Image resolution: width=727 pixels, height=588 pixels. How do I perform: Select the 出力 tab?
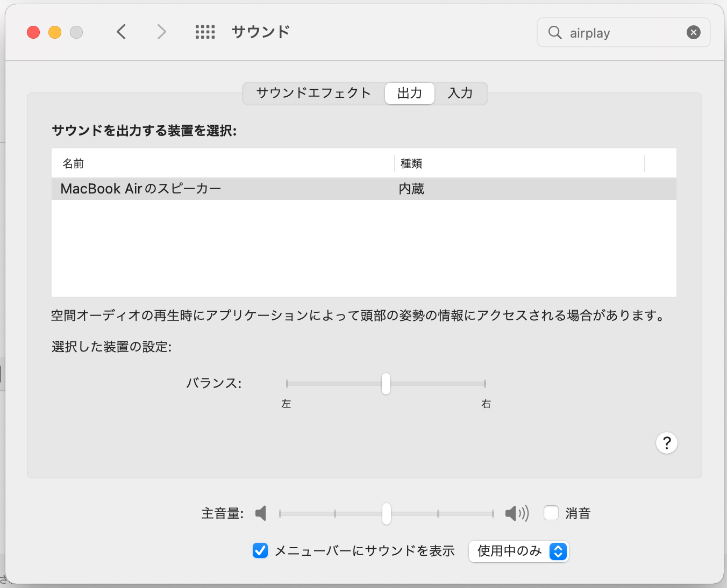pos(409,93)
